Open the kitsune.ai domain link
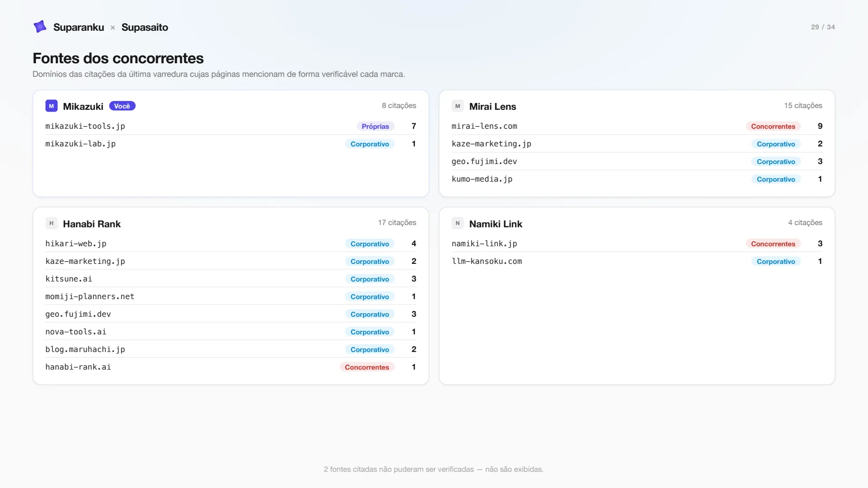The height and width of the screenshot is (488, 868). click(69, 279)
